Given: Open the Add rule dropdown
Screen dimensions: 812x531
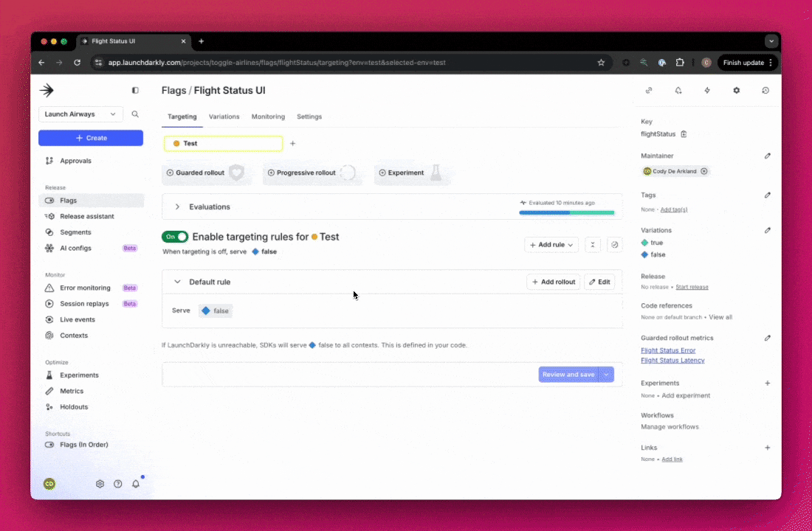Looking at the screenshot, I should pyautogui.click(x=551, y=245).
